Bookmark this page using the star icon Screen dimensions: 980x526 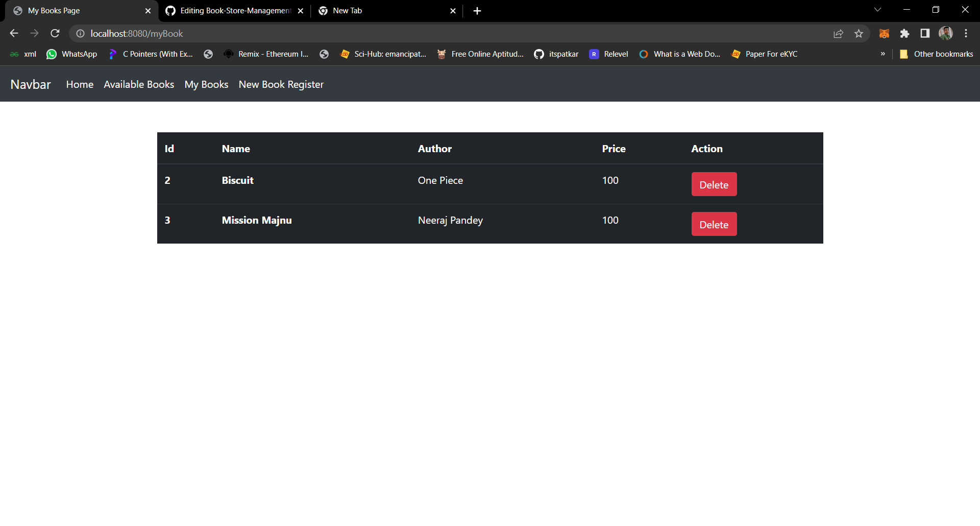[x=859, y=33]
